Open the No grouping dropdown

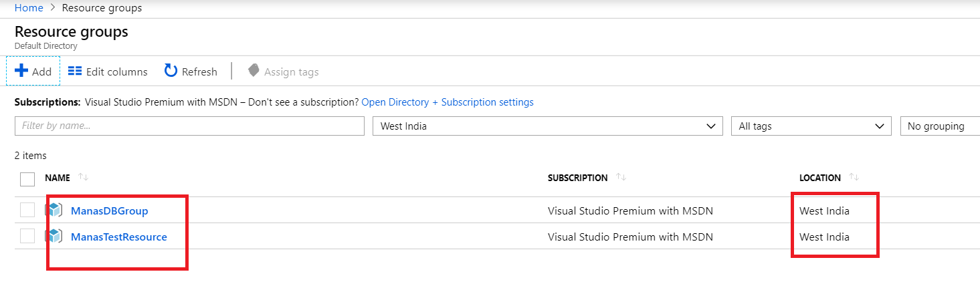[940, 126]
